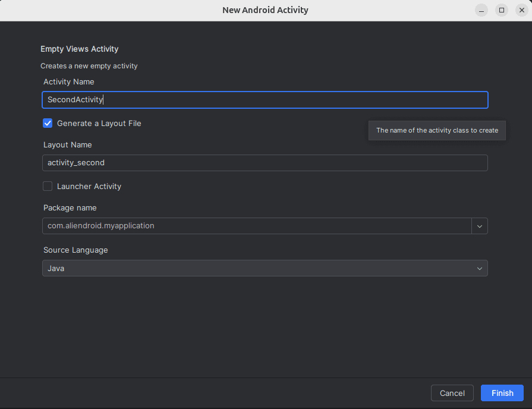Viewport: 532px width, 409px height.
Task: Click the Package name label
Action: 70,207
